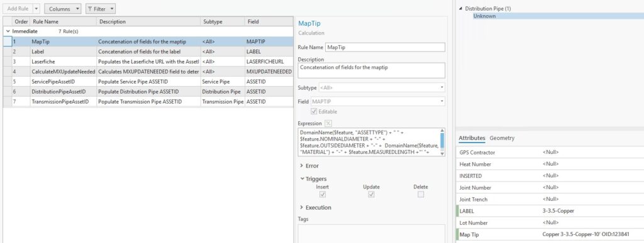The height and width of the screenshot is (243, 644).
Task: Switch to the Geometry tab
Action: pyautogui.click(x=502, y=138)
